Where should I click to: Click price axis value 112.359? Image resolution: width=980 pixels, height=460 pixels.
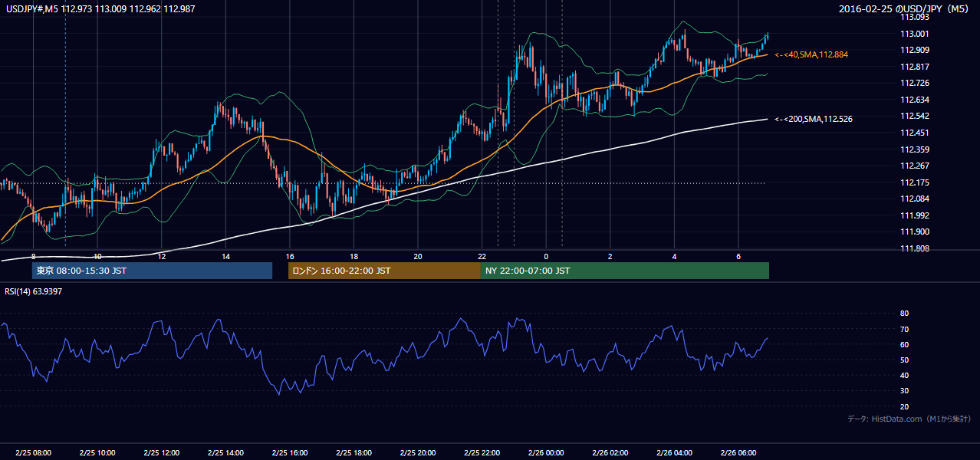tap(916, 149)
